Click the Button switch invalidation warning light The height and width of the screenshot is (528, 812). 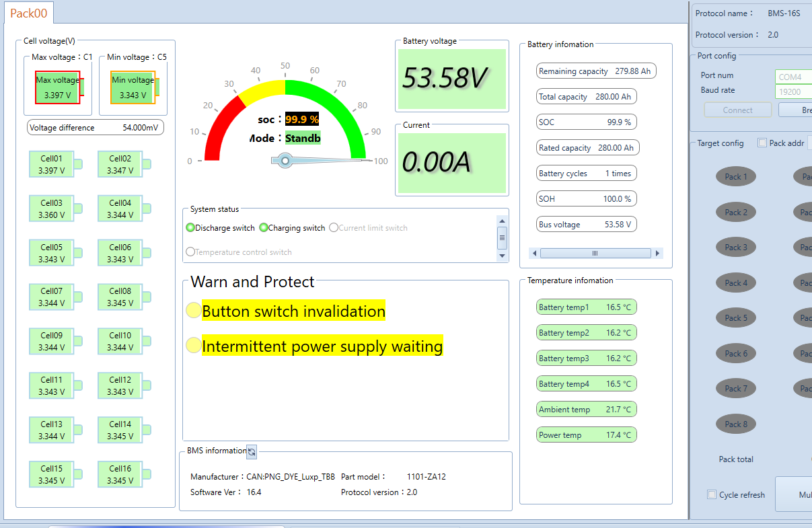pyautogui.click(x=193, y=311)
